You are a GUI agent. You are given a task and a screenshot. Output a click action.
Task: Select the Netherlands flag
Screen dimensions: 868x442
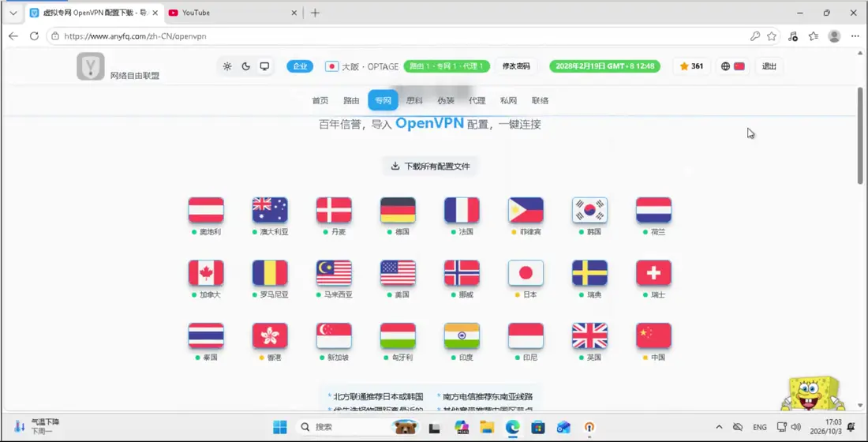(x=654, y=210)
